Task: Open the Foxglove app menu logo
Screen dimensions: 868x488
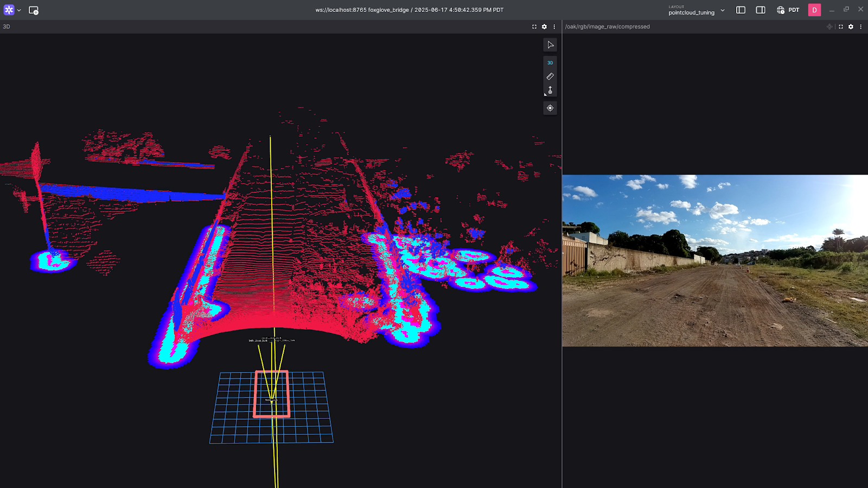Action: 9,10
